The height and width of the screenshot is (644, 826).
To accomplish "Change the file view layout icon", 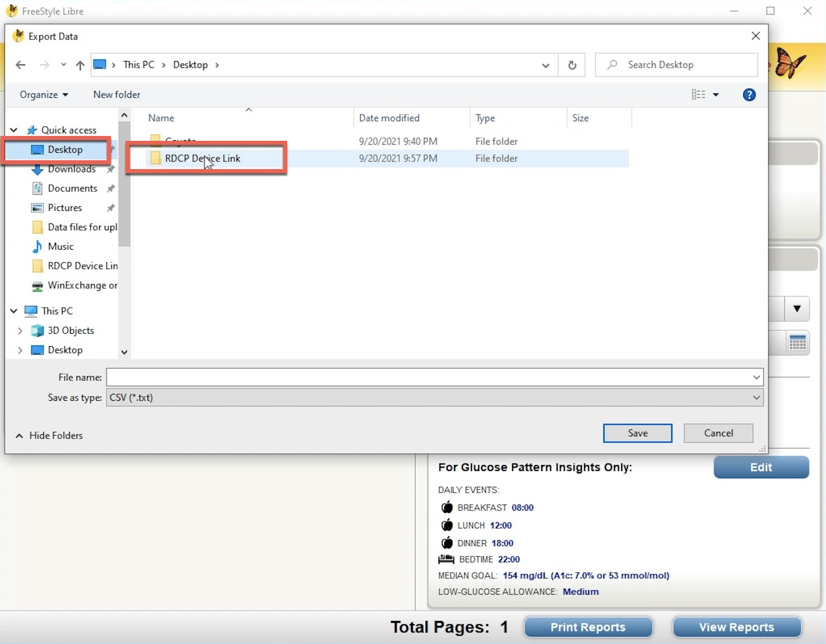I will [698, 94].
